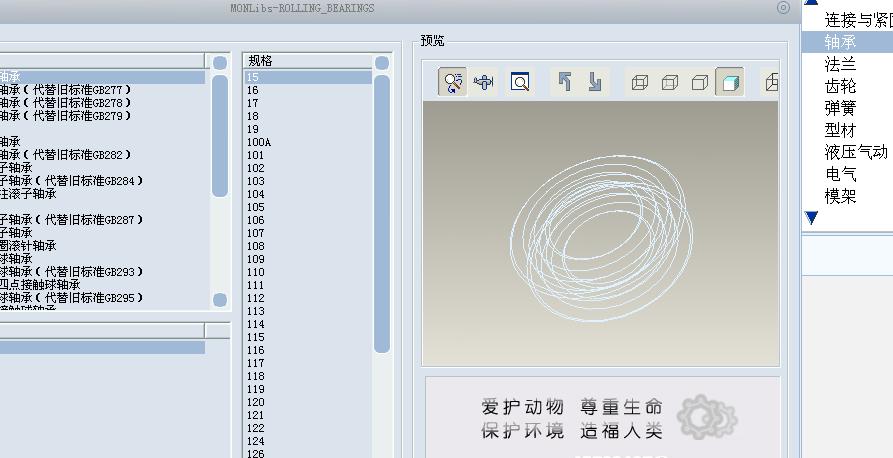The image size is (893, 458).
Task: Click the bearing type list scrollbar thumb
Action: pyautogui.click(x=220, y=137)
